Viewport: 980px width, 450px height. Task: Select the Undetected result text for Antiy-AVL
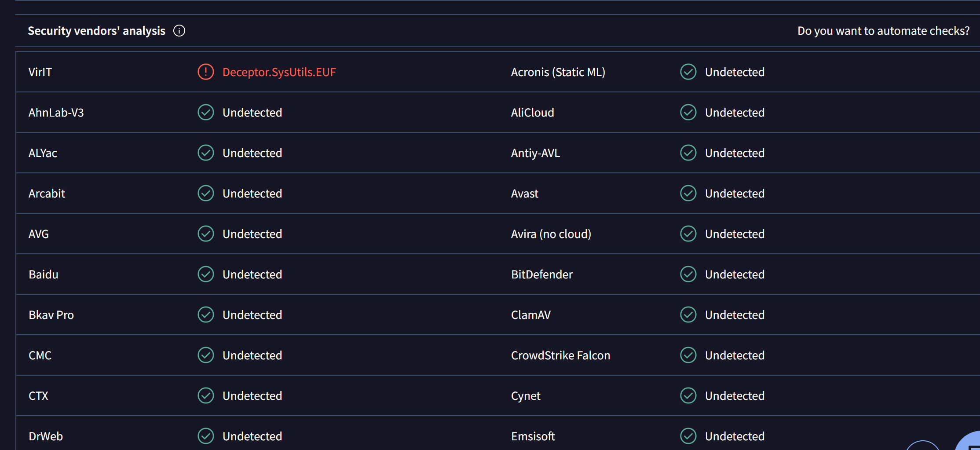[x=735, y=153]
